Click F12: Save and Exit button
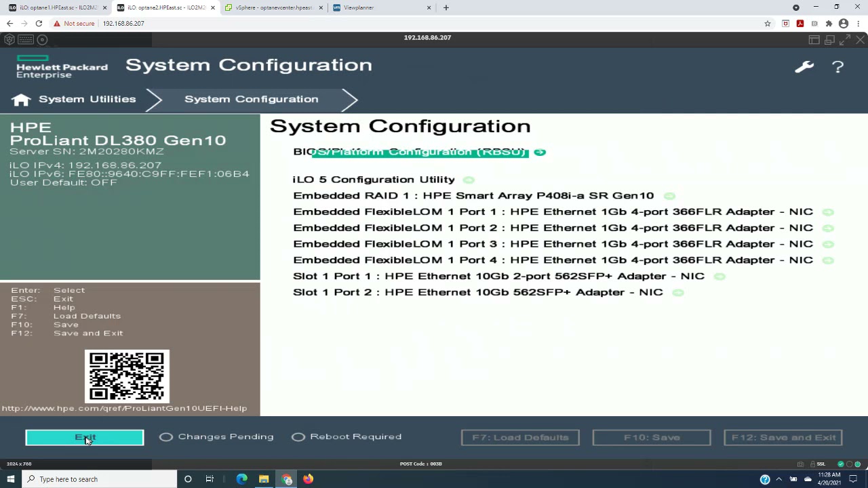 click(x=783, y=438)
